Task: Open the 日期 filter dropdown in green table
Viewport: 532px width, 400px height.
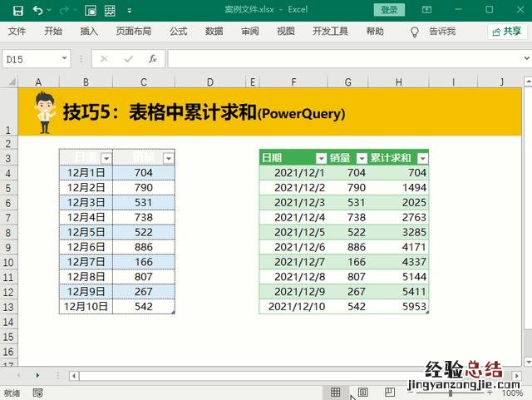Action: point(321,158)
